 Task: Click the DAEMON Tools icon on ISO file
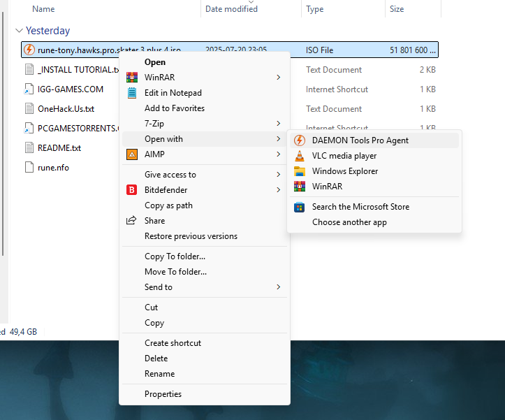click(29, 50)
